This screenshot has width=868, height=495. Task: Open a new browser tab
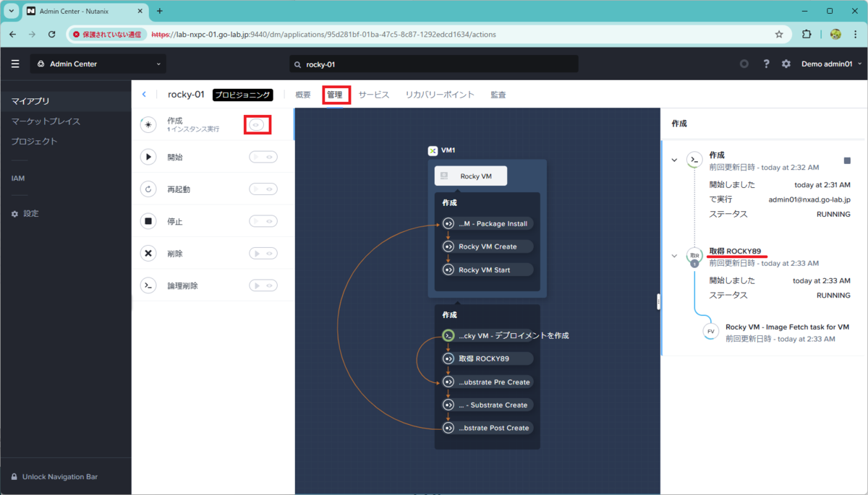160,11
